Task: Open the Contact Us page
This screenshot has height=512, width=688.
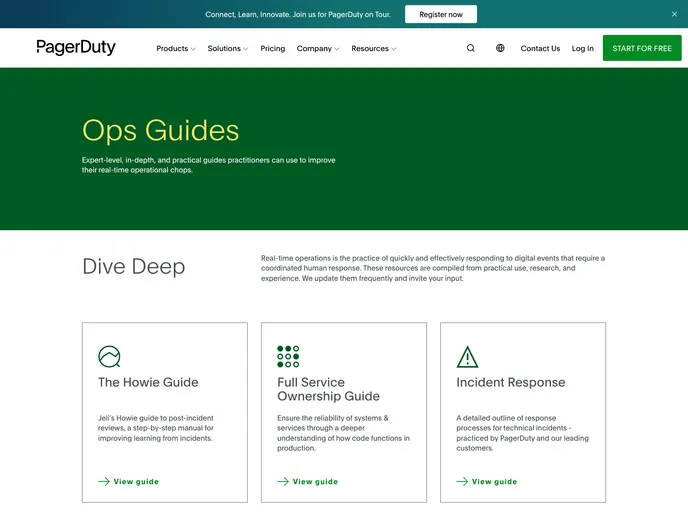Action: point(540,48)
